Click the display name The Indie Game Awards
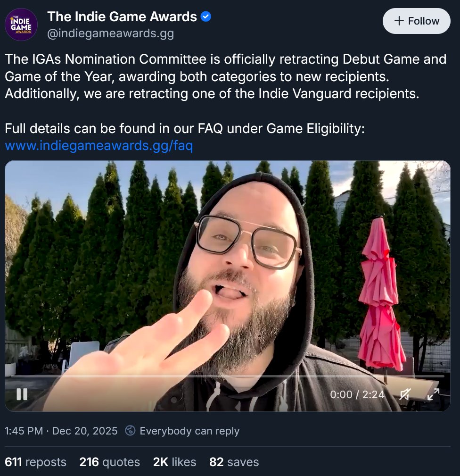Image resolution: width=460 pixels, height=476 pixels. coord(122,17)
